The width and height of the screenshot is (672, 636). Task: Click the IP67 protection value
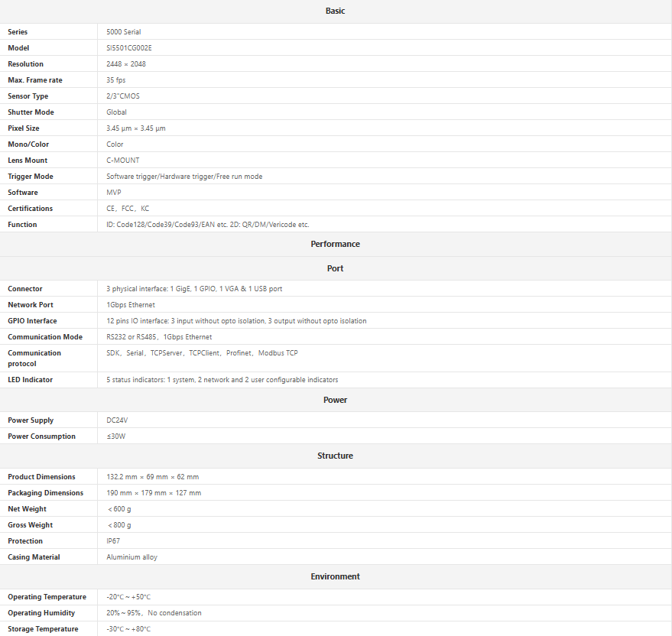[113, 541]
